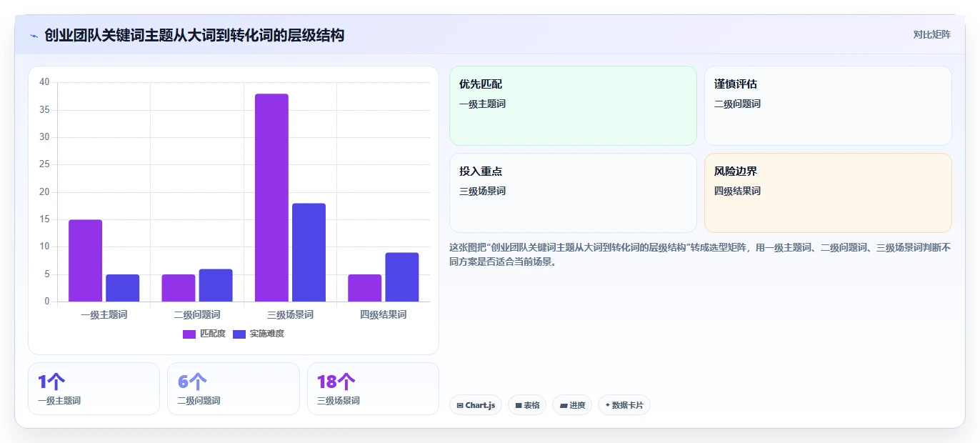Select the 谨慎评估 matrix card

[x=828, y=106]
